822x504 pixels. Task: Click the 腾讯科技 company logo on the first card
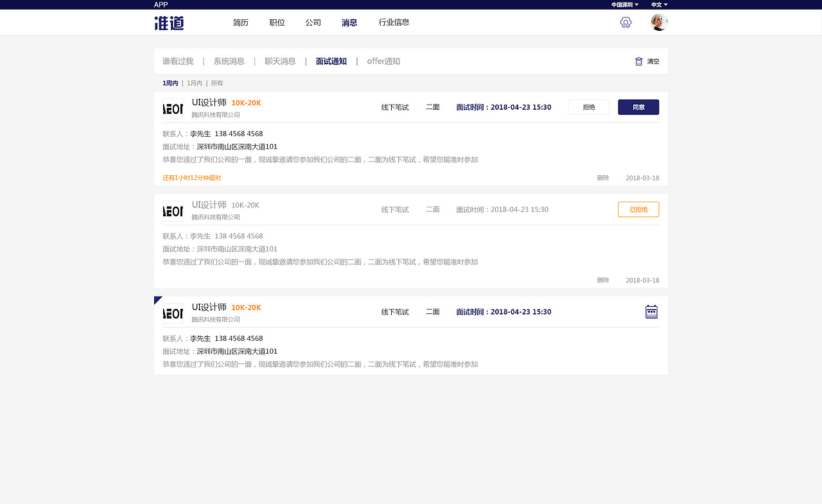point(173,107)
